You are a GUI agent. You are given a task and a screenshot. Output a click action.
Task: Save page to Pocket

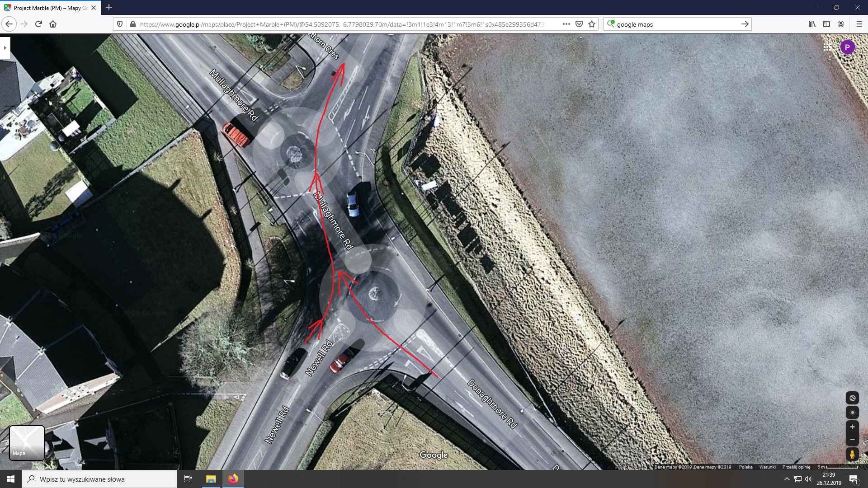[579, 24]
